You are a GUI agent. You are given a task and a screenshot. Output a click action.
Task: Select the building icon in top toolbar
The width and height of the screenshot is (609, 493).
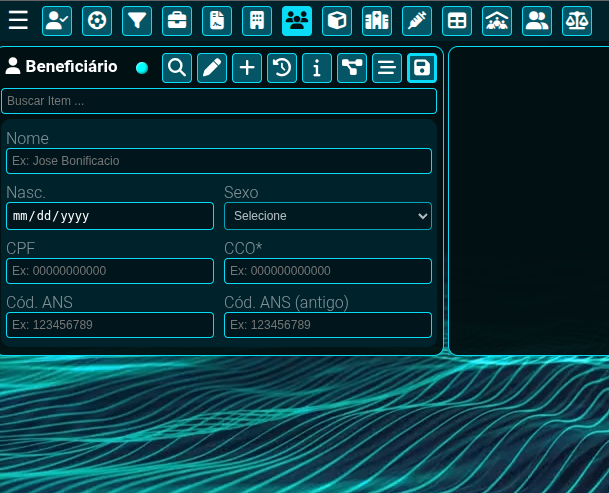coord(257,20)
